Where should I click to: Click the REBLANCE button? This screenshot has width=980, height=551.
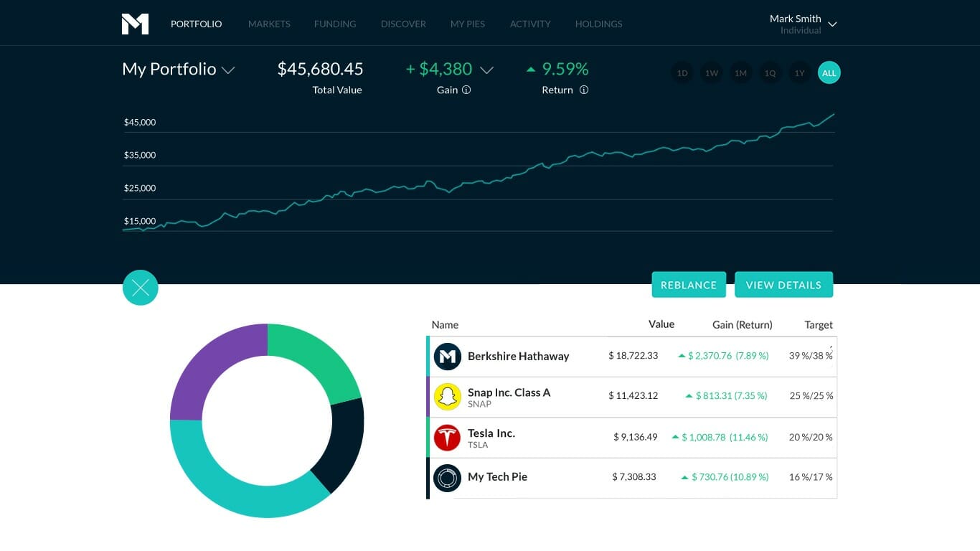pyautogui.click(x=688, y=284)
